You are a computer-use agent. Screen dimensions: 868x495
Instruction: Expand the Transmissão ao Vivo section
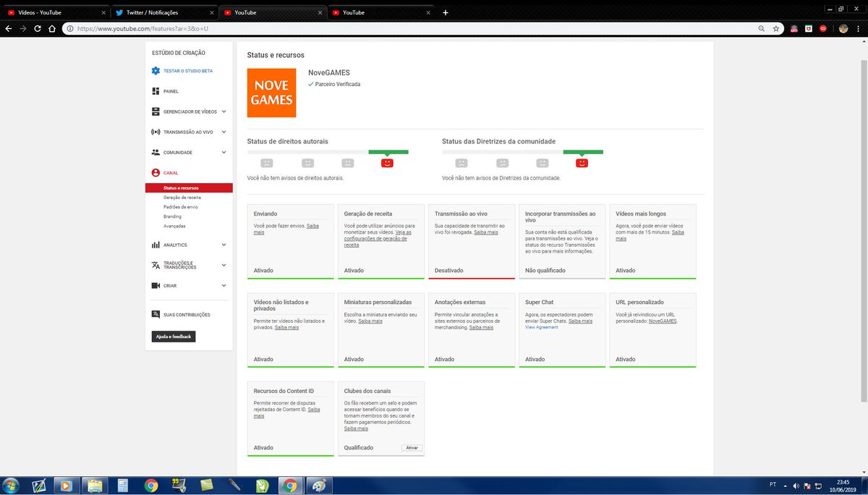point(224,132)
